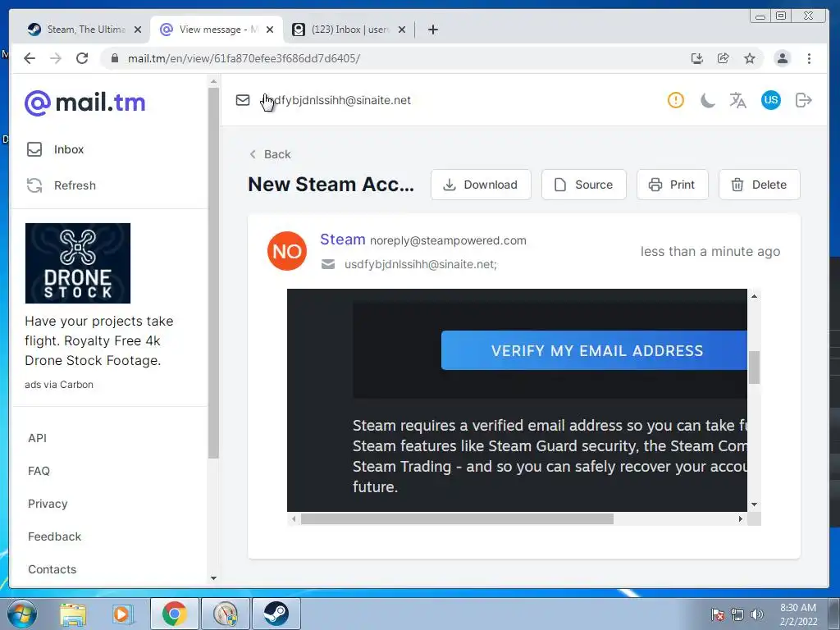
Task: Click the sidebar scrollbar thumb
Action: pos(213,272)
